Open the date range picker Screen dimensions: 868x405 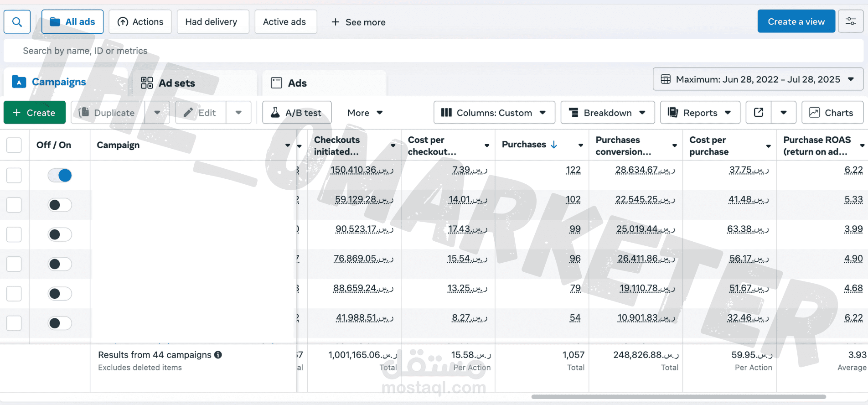pyautogui.click(x=758, y=79)
